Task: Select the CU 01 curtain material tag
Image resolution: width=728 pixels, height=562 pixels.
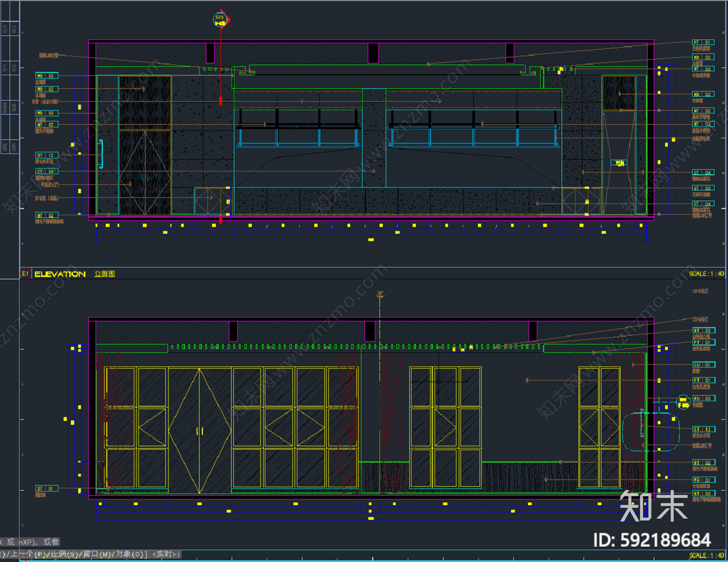Action: (x=703, y=365)
